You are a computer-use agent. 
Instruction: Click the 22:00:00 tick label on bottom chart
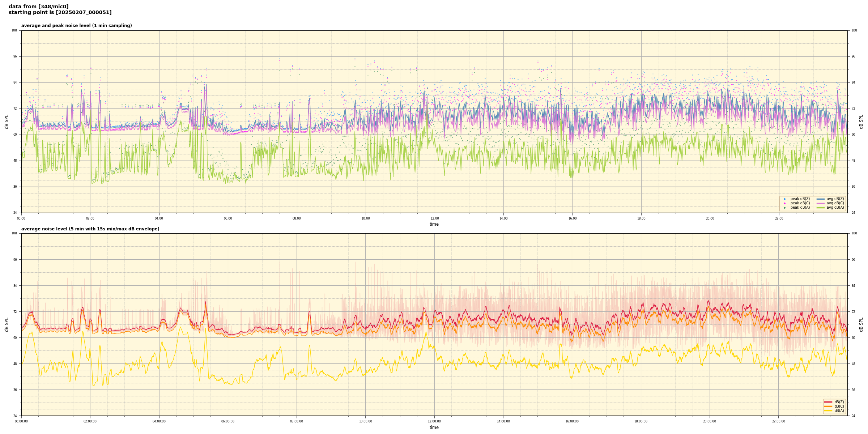(779, 421)
